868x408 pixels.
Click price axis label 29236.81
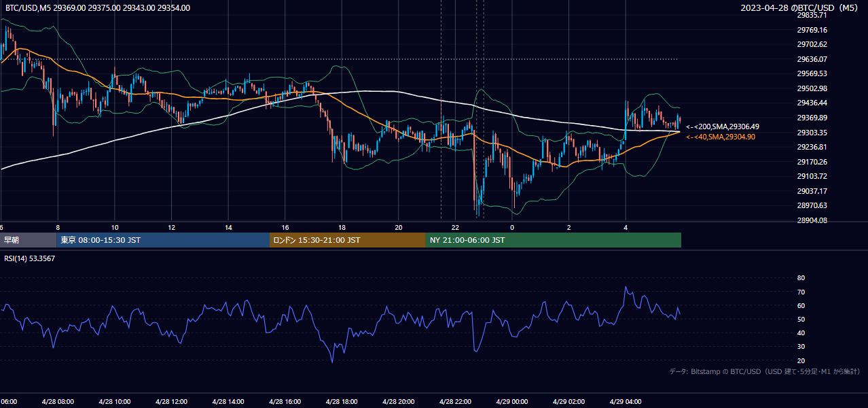(x=812, y=147)
